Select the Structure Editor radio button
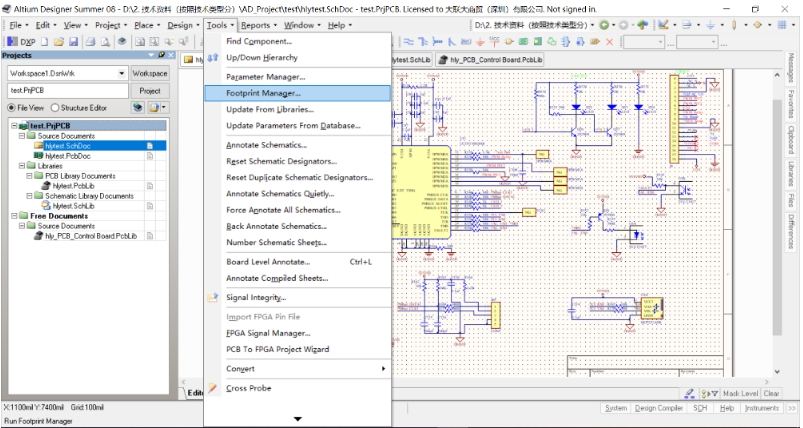 [55, 108]
